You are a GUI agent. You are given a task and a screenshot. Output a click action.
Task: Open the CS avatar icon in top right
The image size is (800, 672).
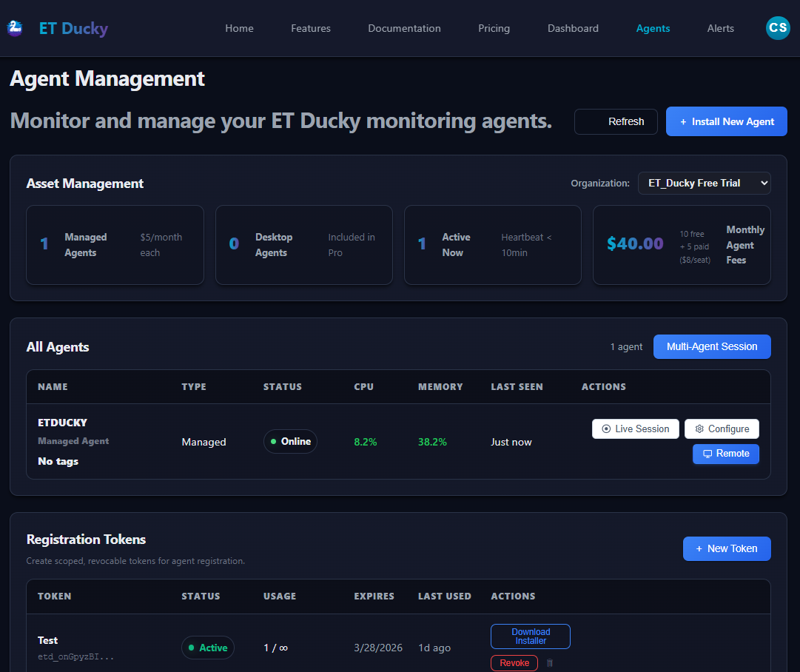778,28
